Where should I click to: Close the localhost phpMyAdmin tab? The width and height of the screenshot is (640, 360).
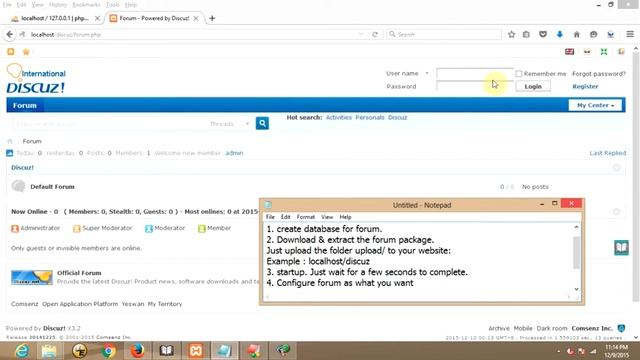click(x=97, y=18)
